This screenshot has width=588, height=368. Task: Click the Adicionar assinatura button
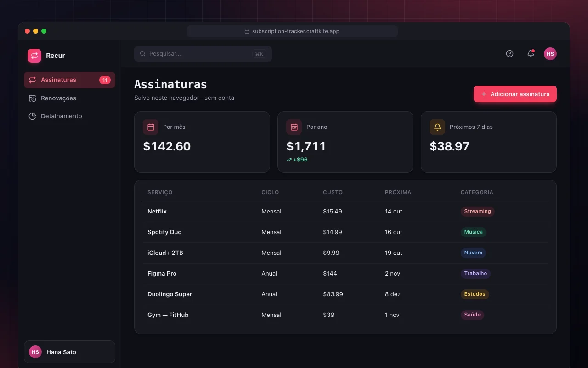(x=515, y=94)
